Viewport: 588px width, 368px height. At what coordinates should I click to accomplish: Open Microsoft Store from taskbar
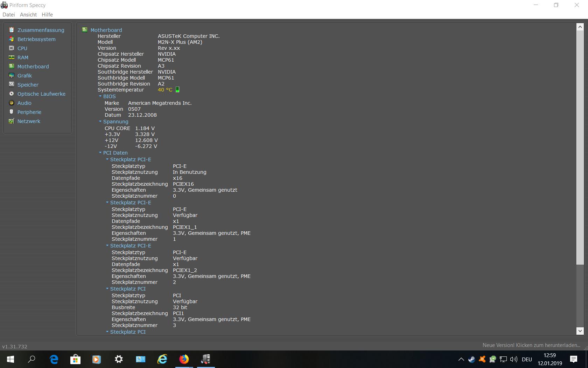pyautogui.click(x=75, y=359)
